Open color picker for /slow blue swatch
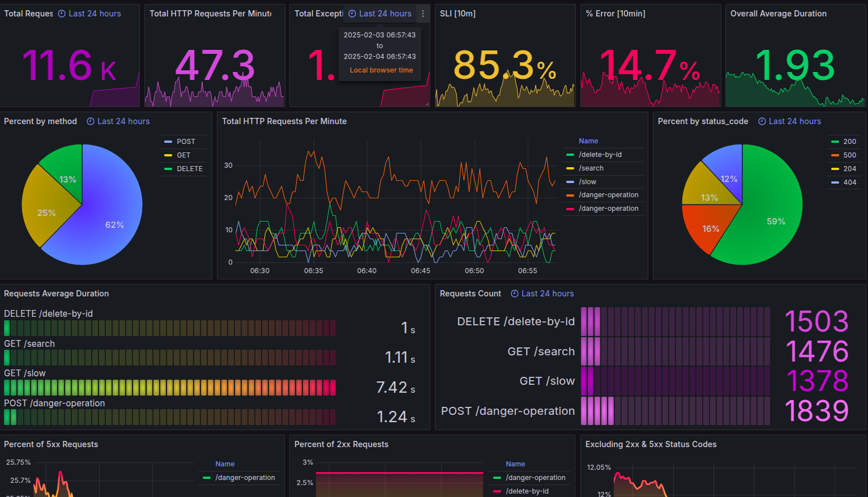 click(x=570, y=182)
